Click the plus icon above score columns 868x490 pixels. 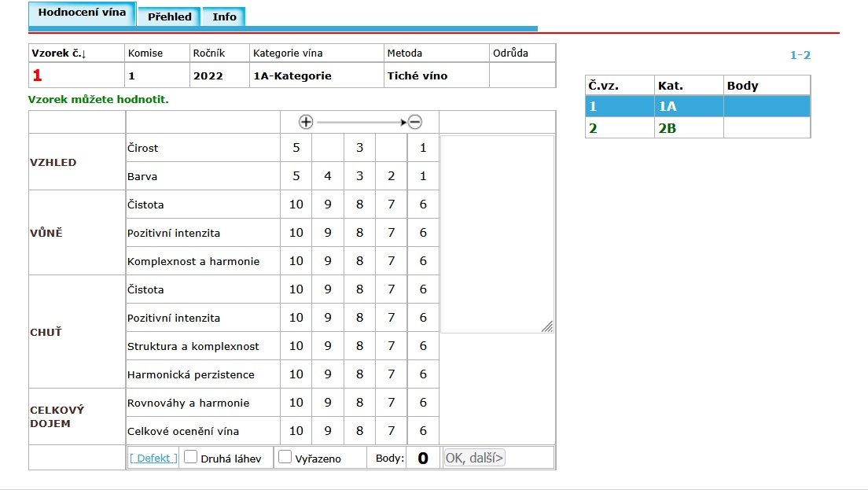point(306,122)
